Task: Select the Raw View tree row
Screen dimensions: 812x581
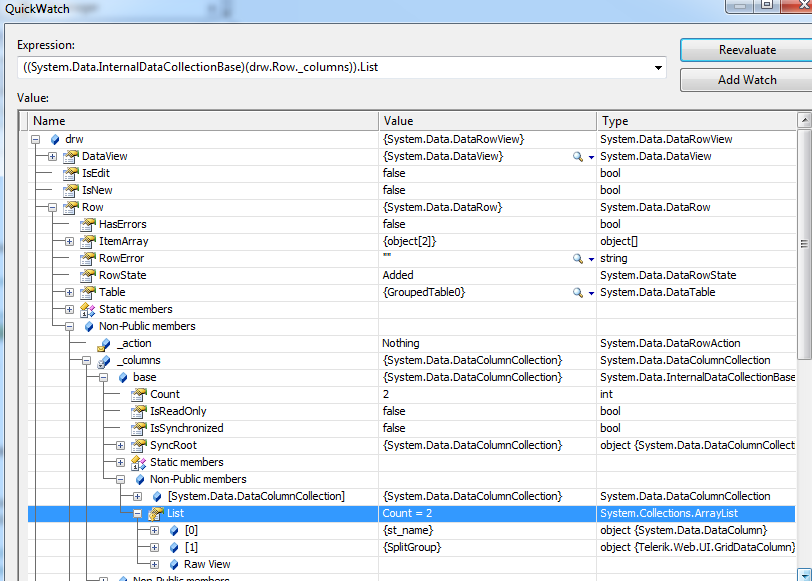Action: click(x=208, y=564)
